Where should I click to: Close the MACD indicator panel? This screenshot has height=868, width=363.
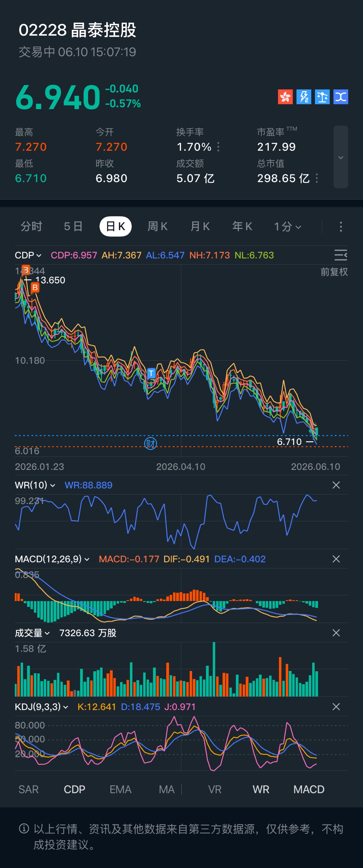[336, 559]
